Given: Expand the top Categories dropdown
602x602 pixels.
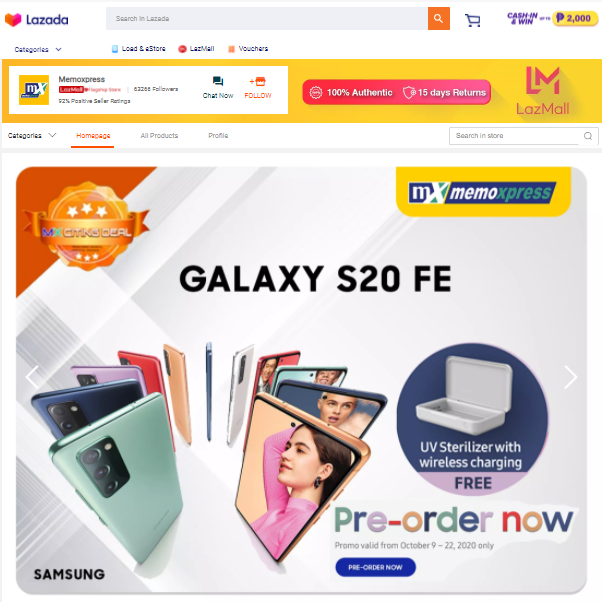Looking at the screenshot, I should click(38, 50).
